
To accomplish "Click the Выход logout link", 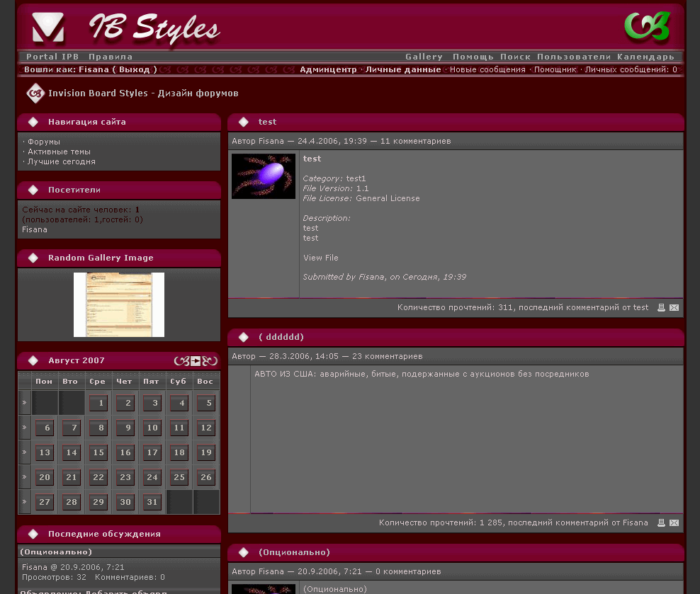I will click(x=135, y=69).
